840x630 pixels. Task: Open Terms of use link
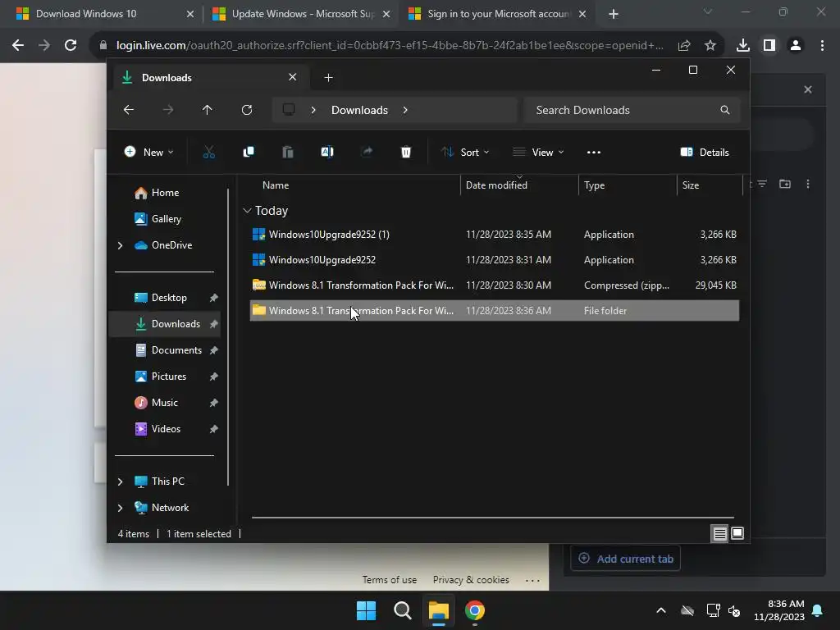pos(390,580)
